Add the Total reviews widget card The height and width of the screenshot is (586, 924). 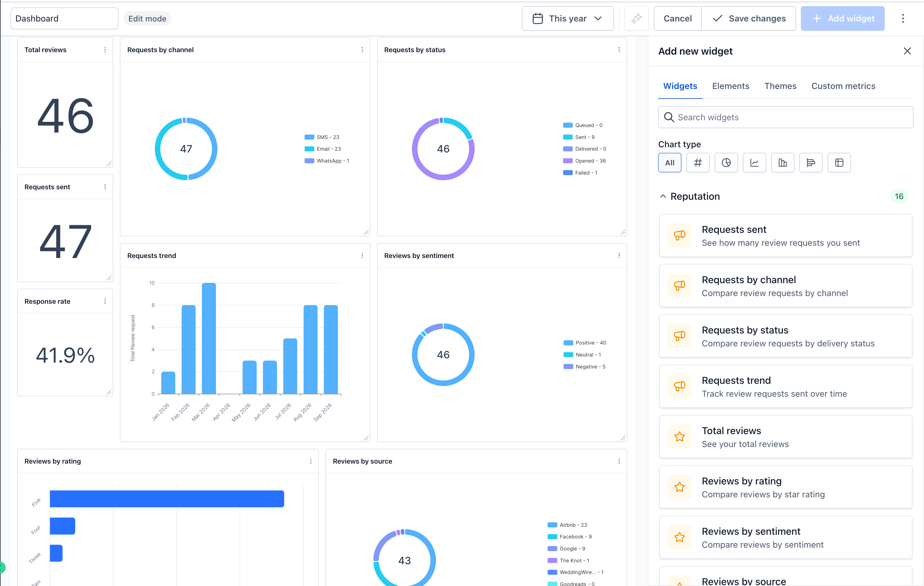coord(786,437)
